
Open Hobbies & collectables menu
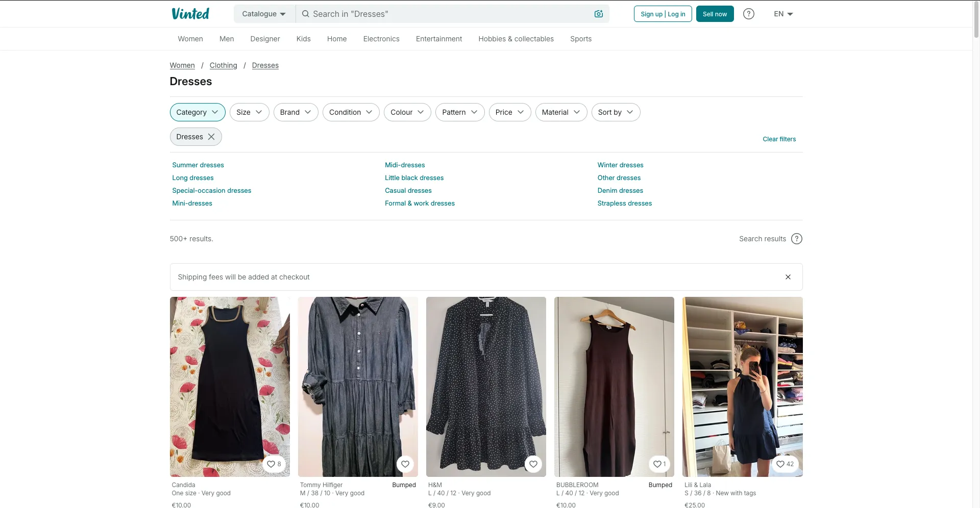click(x=516, y=39)
